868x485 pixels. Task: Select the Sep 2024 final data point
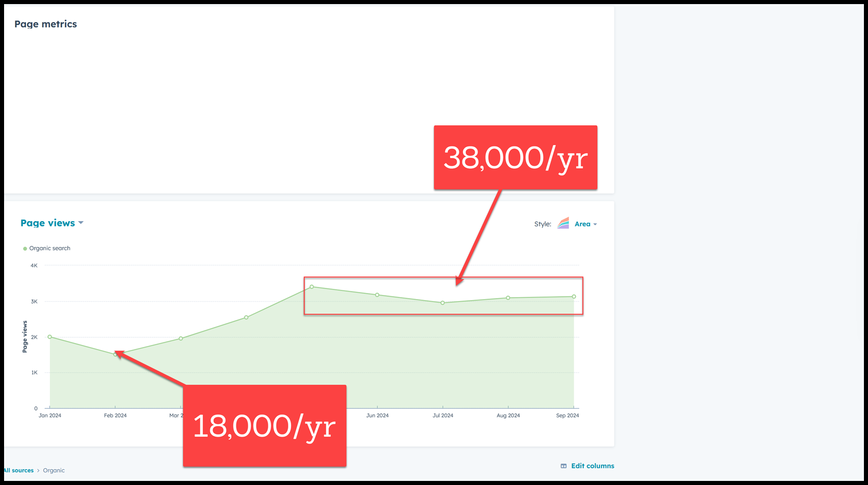[x=574, y=297]
